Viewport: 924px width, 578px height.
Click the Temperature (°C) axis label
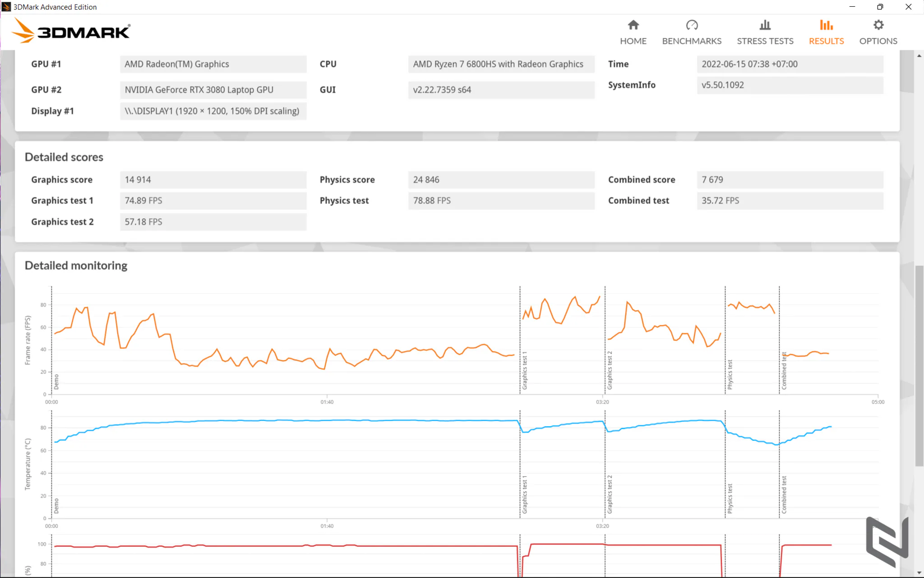click(28, 464)
